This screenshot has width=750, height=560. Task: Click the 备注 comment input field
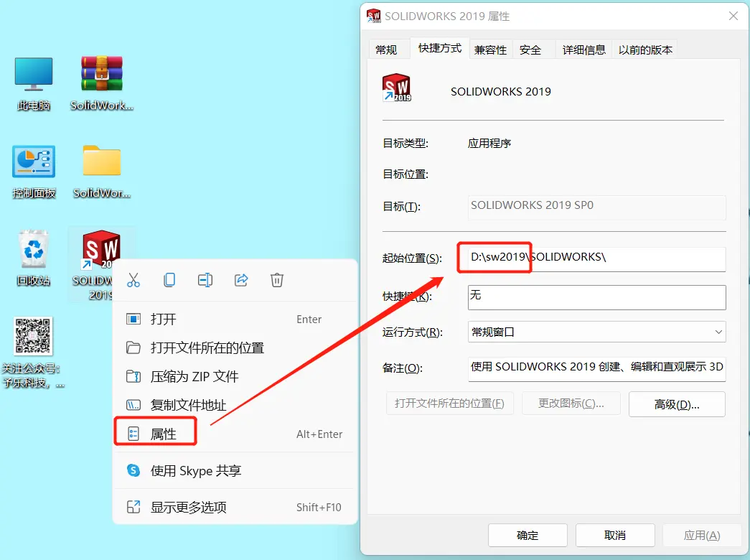[x=596, y=369]
